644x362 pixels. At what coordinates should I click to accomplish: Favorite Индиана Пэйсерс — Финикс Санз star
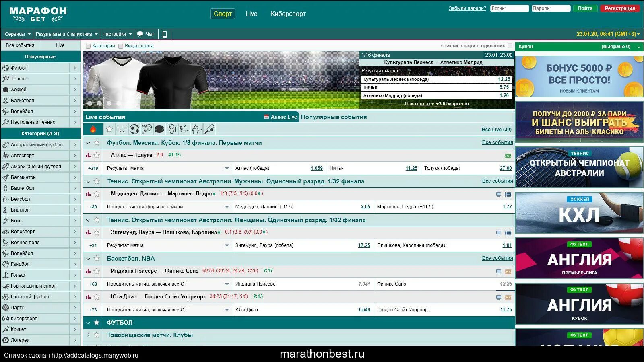(97, 271)
